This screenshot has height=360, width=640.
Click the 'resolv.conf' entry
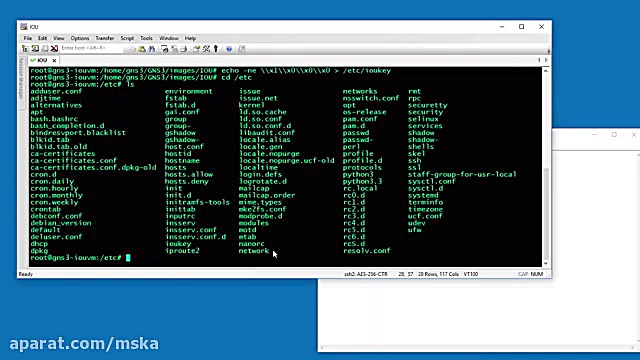tap(367, 251)
